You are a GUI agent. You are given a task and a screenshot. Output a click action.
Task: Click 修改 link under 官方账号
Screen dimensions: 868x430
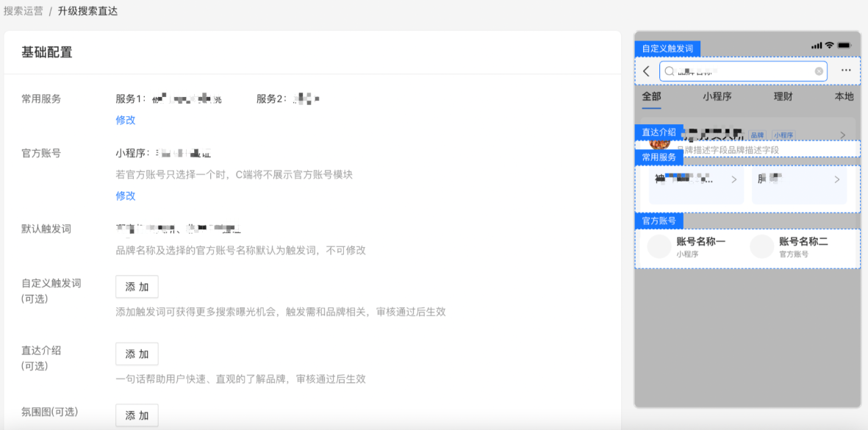[x=126, y=196]
